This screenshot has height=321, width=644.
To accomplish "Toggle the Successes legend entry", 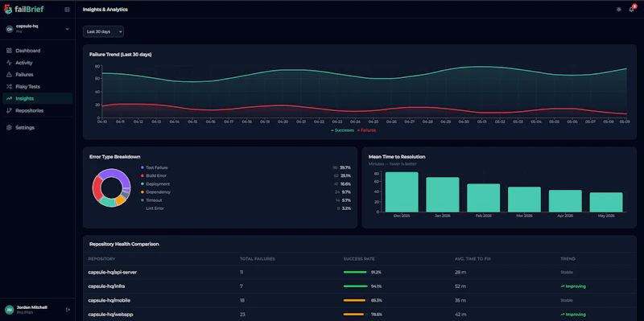I will pos(342,130).
